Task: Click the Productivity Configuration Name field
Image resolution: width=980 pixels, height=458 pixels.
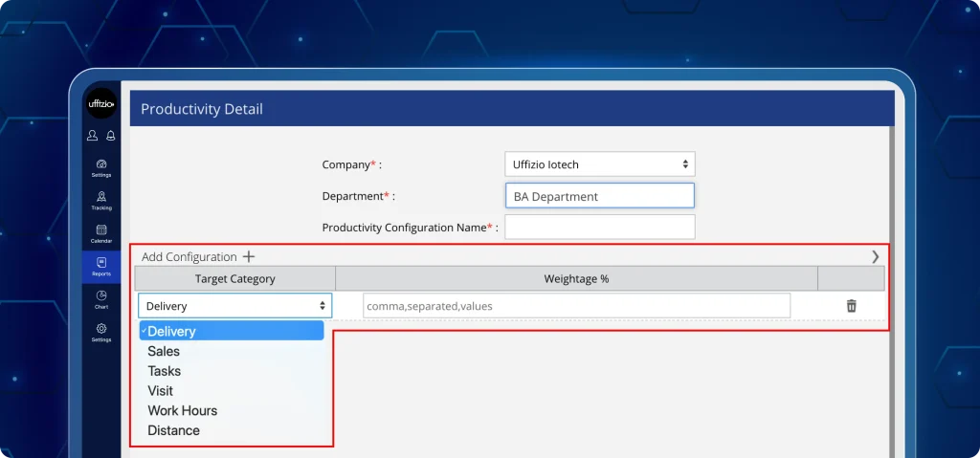Action: pyautogui.click(x=599, y=228)
